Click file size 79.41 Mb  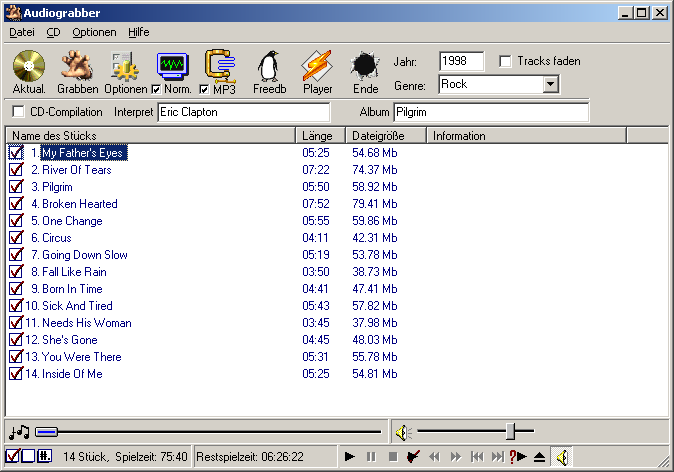(374, 203)
